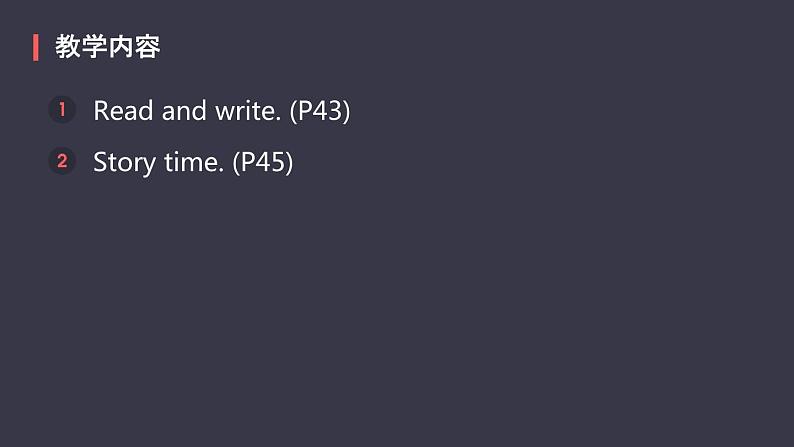The height and width of the screenshot is (447, 794).
Task: Select the red vertical bar beside the title
Action: 36,47
